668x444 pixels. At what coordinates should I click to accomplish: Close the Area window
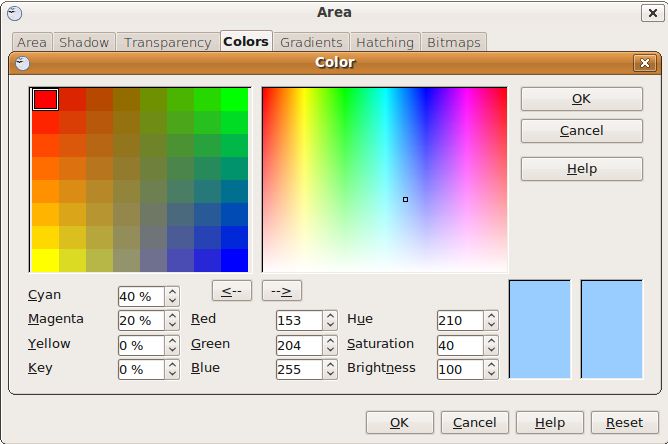[652, 13]
